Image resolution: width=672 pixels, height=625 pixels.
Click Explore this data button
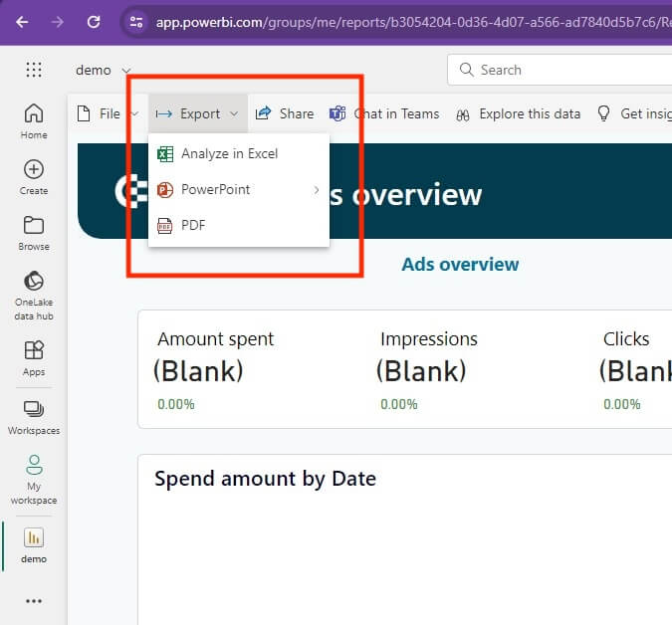tap(518, 113)
